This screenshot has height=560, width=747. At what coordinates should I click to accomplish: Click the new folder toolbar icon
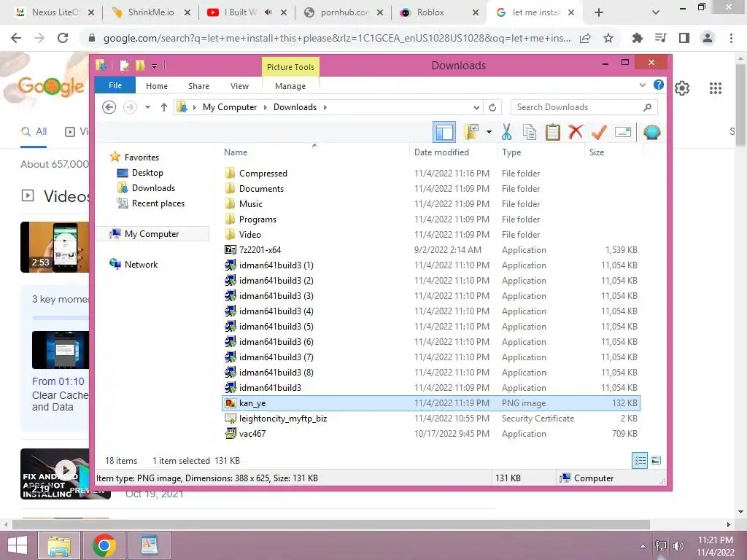[471, 132]
